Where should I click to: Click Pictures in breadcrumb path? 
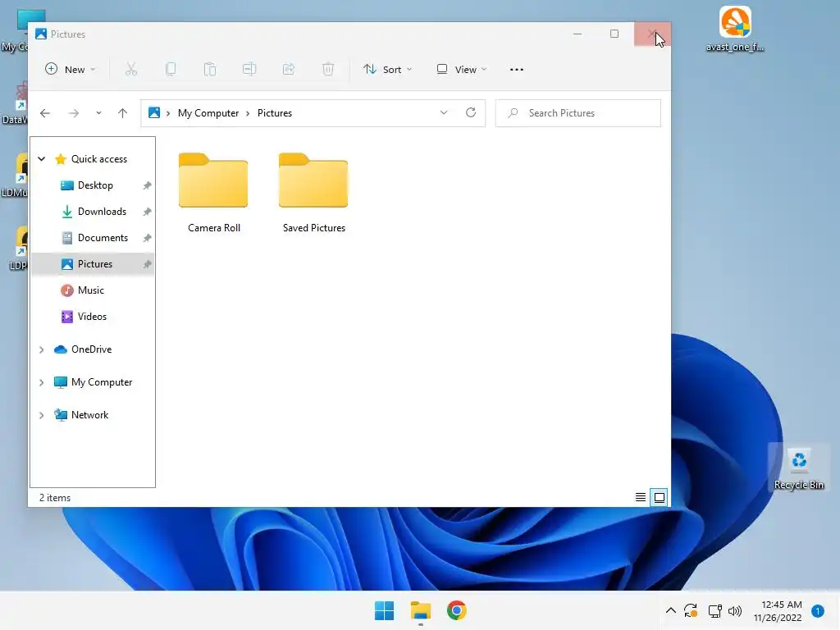pyautogui.click(x=275, y=113)
